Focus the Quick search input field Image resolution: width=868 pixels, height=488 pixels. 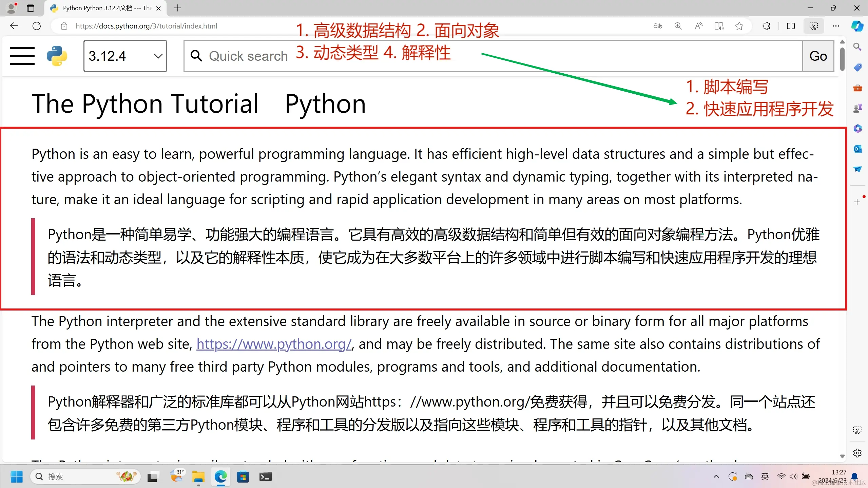492,56
